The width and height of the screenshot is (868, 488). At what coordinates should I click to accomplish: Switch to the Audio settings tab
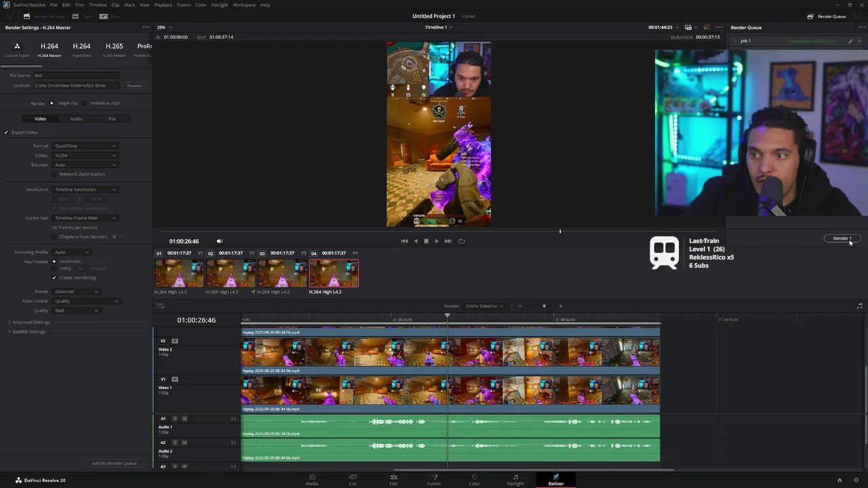click(76, 119)
